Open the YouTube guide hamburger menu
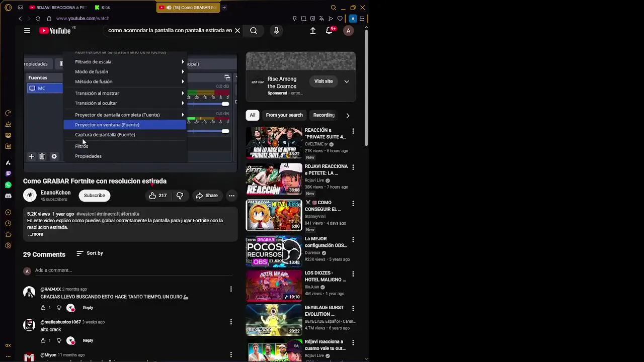 pos(27,31)
